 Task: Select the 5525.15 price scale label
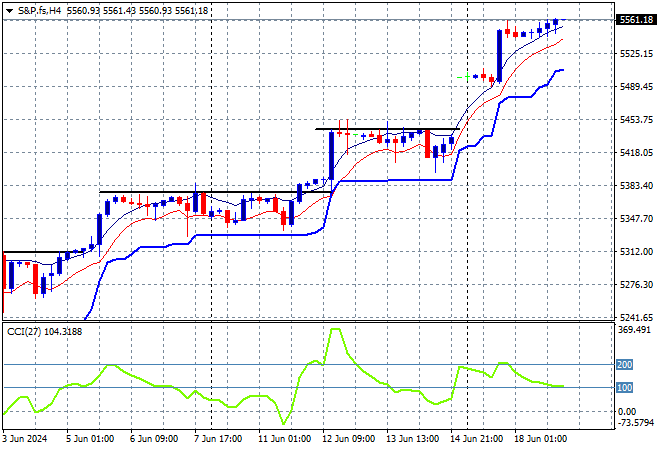(636, 53)
